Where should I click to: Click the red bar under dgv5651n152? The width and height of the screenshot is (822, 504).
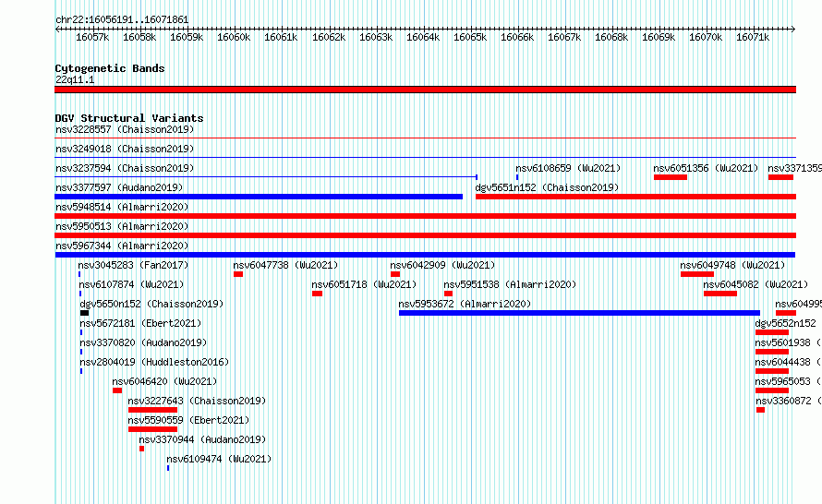click(x=636, y=197)
